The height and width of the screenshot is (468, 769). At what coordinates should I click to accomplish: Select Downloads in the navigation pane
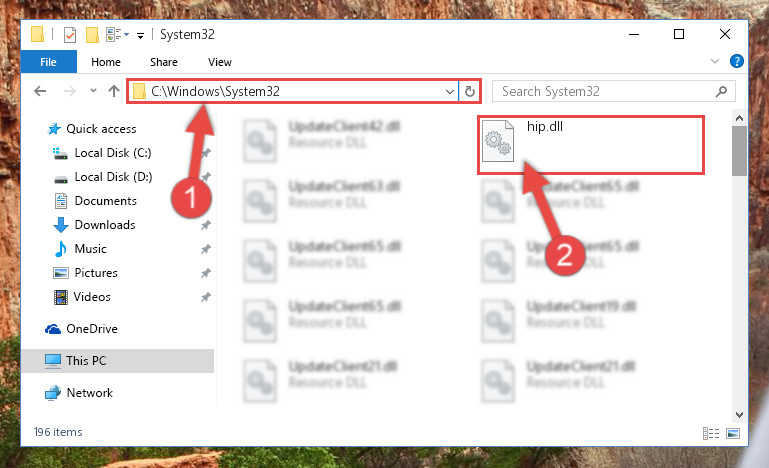(x=104, y=225)
